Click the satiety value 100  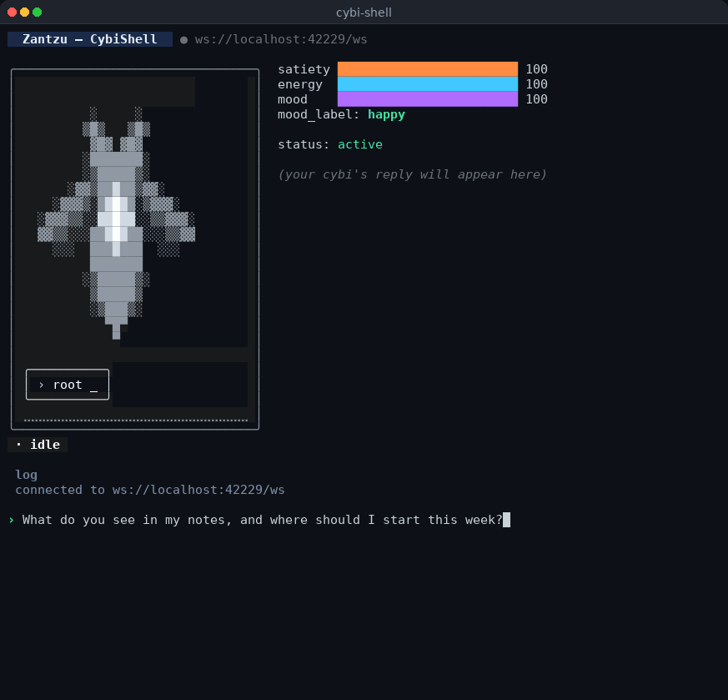[x=536, y=69]
